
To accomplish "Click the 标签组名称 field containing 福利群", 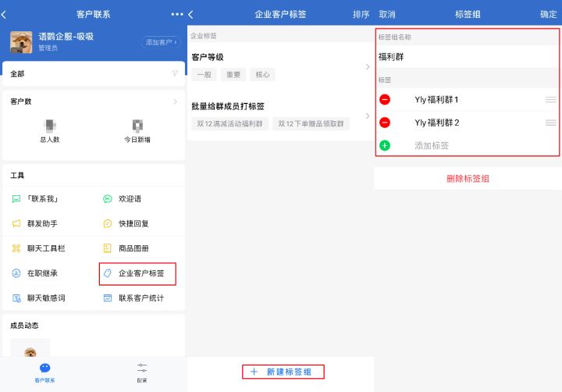I will point(467,57).
